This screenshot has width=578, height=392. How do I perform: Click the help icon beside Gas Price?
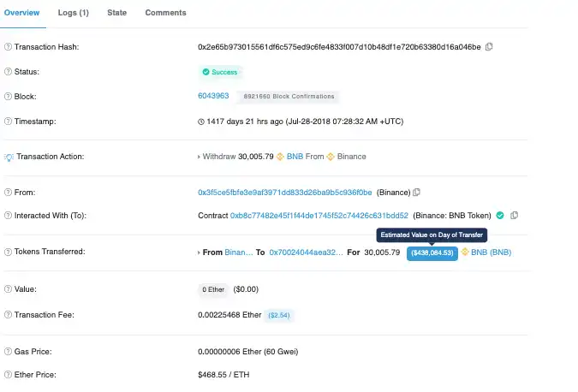click(x=8, y=352)
